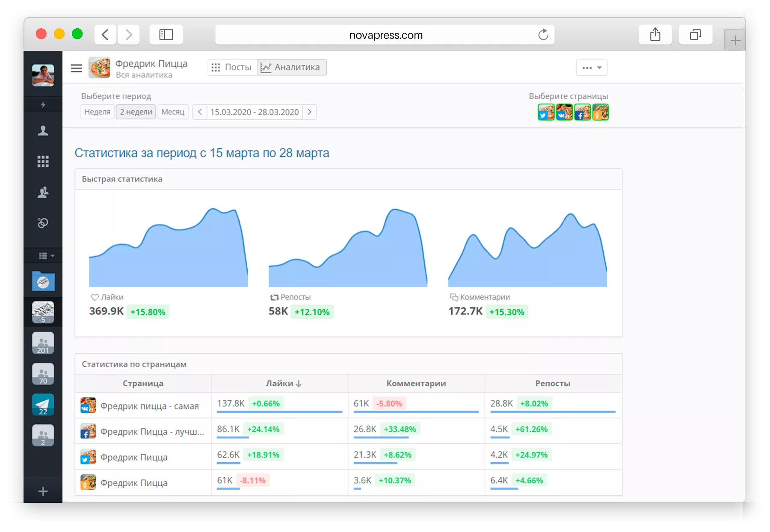Toggle the Facebook page selection thumbnail
This screenshot has height=532, width=770.
pos(582,112)
